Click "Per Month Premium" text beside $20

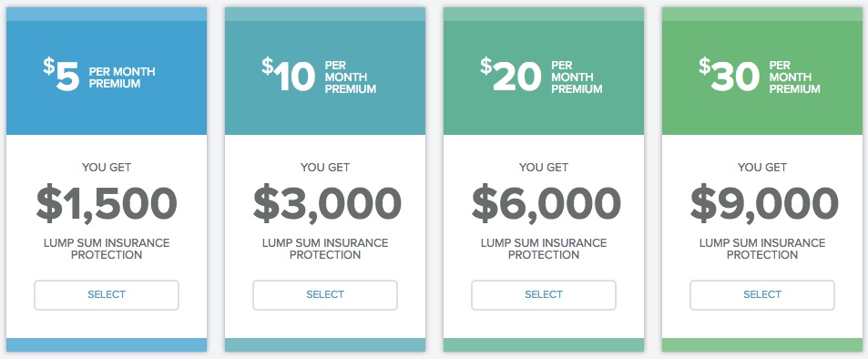(x=577, y=77)
